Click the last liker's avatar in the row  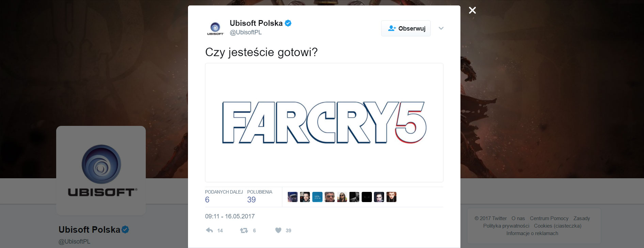(391, 197)
